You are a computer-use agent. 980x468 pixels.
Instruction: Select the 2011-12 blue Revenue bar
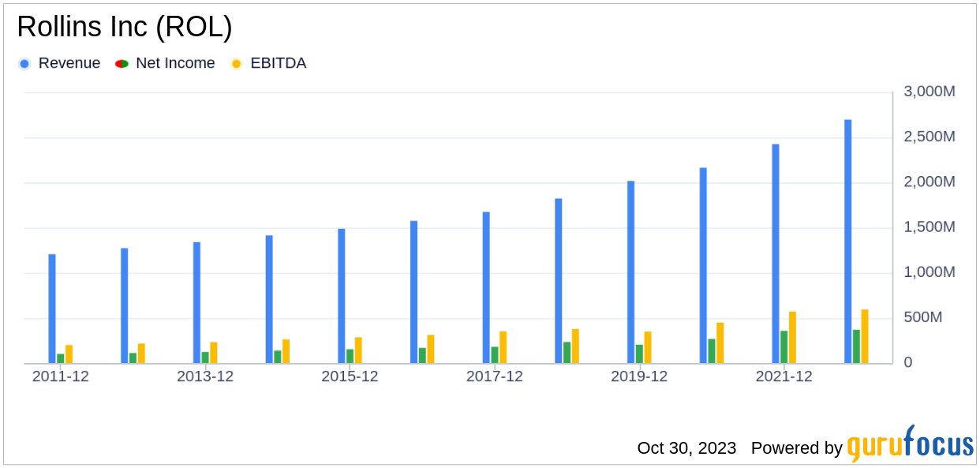[52, 309]
